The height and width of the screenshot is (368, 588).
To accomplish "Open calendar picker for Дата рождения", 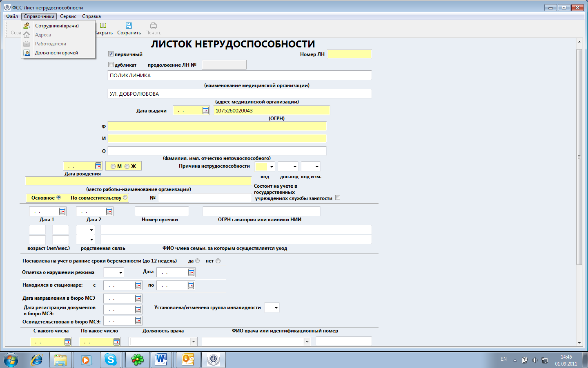I will pos(98,166).
